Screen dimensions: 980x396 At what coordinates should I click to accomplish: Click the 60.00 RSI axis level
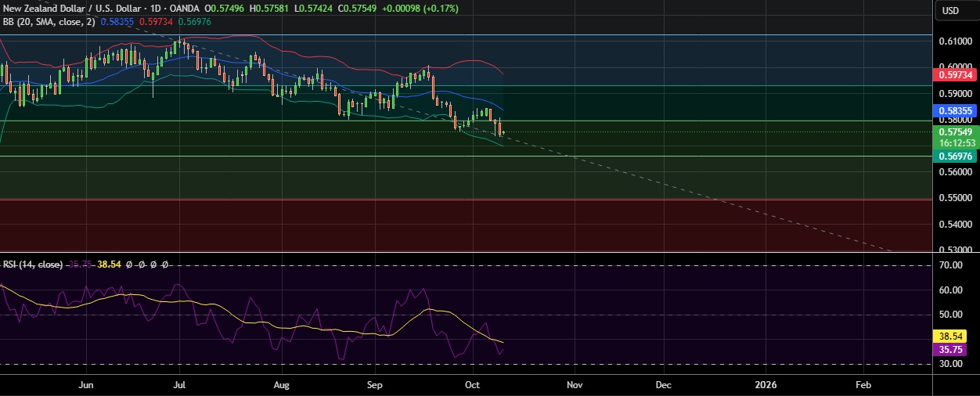pos(951,290)
